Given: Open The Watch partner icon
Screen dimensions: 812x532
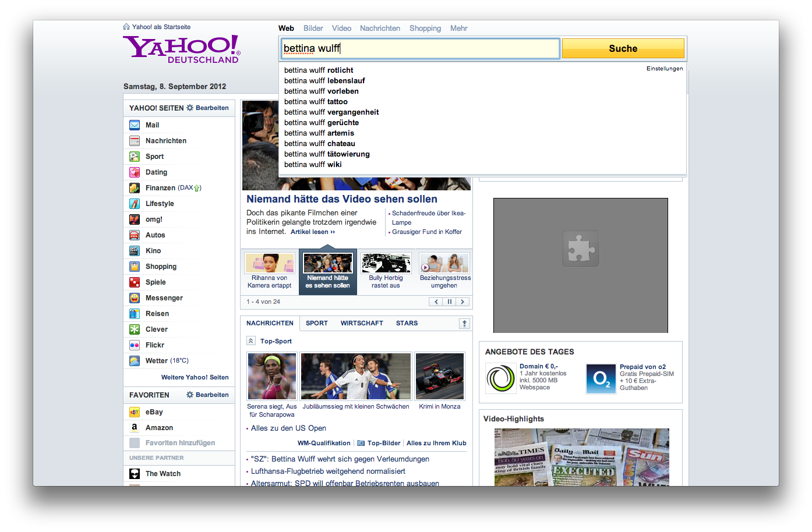Looking at the screenshot, I should click(x=135, y=474).
